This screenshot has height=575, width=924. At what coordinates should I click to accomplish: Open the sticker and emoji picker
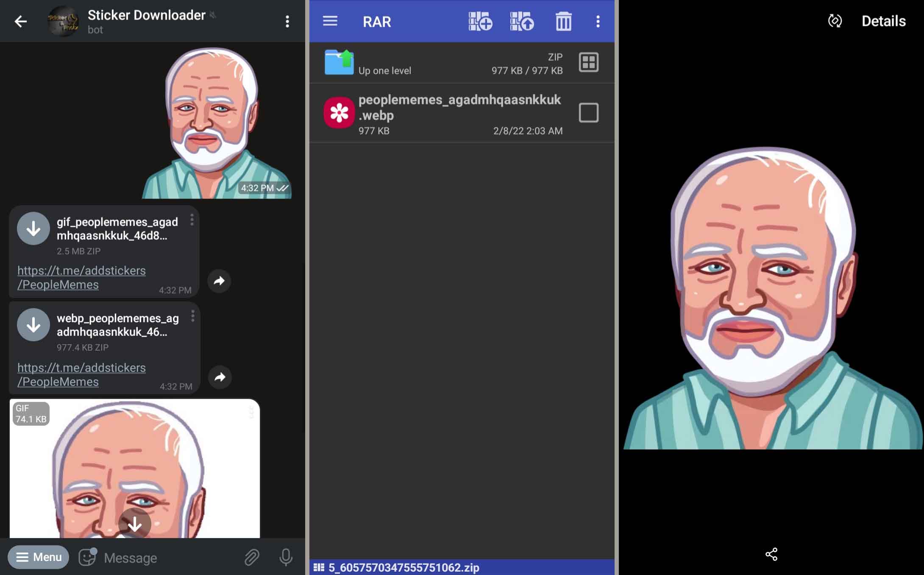[x=88, y=557]
